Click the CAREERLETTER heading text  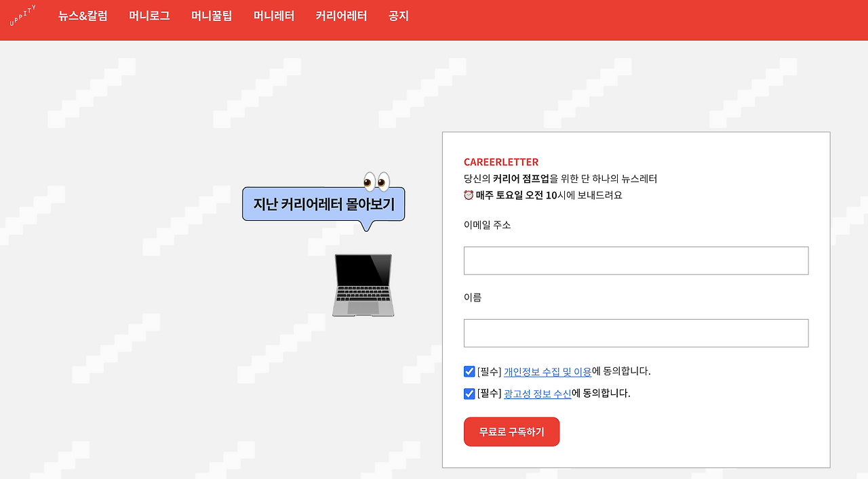(502, 162)
